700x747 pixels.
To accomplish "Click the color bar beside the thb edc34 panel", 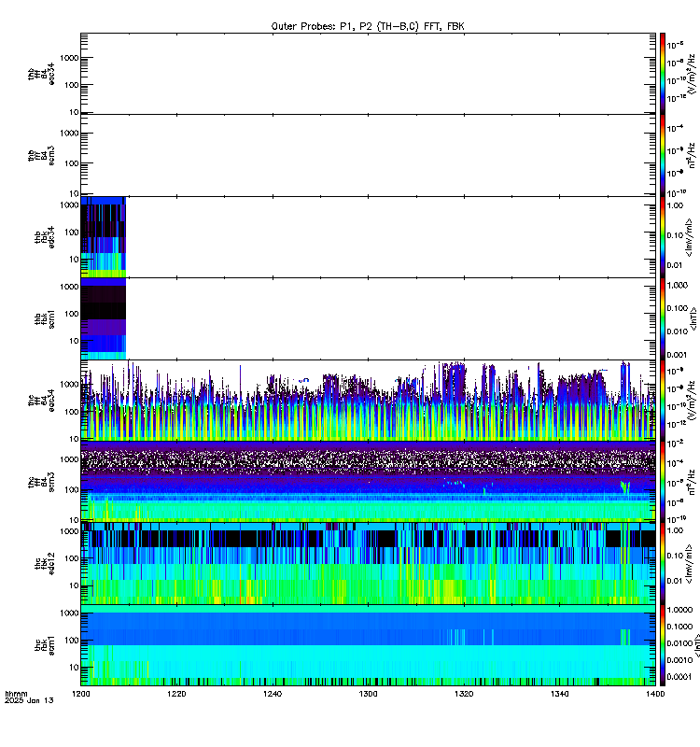I will click(663, 237).
